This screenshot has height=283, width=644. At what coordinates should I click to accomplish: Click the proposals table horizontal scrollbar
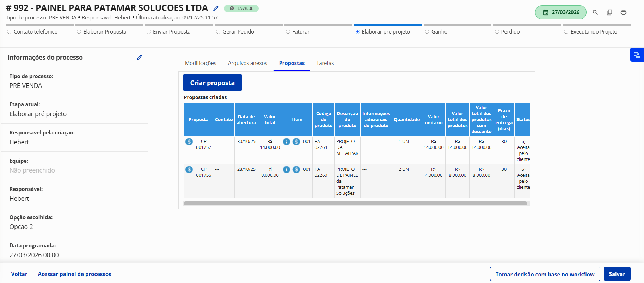coord(355,204)
